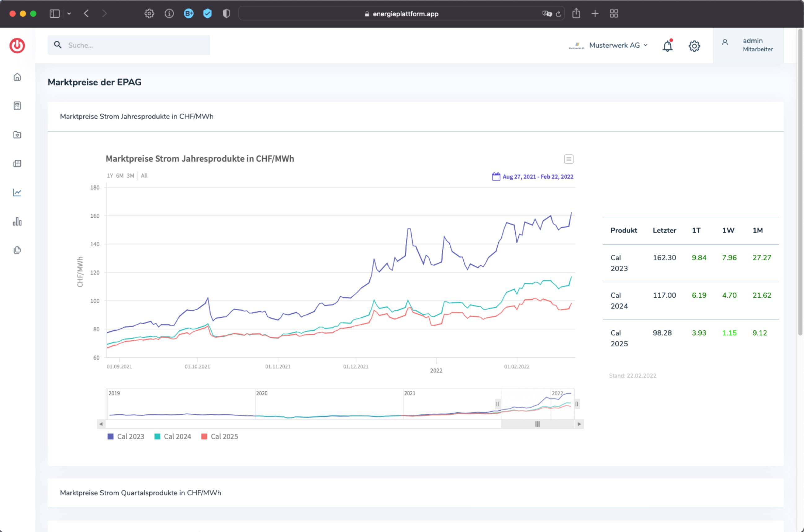
Task: Toggle Cal 2025 series in the legend
Action: pyautogui.click(x=220, y=436)
